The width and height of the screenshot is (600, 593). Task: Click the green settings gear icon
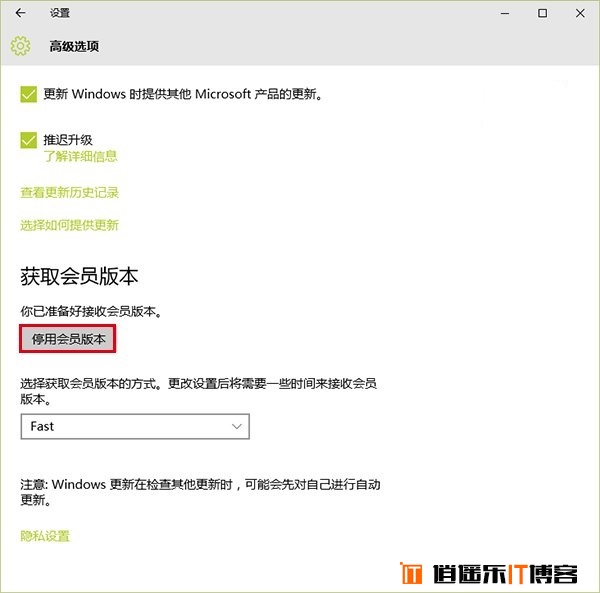(20, 46)
